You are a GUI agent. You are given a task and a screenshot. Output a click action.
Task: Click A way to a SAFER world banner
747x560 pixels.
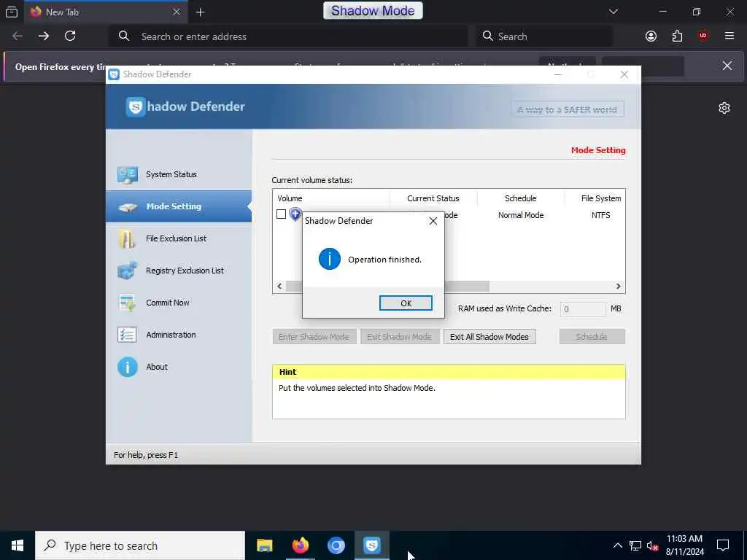click(x=568, y=109)
